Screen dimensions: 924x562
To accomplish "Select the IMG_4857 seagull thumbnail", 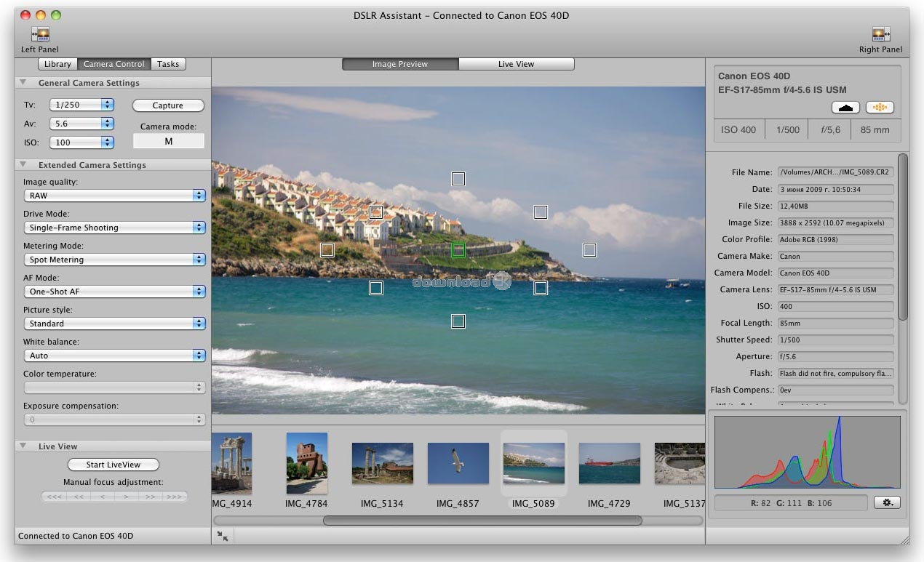I will click(458, 463).
